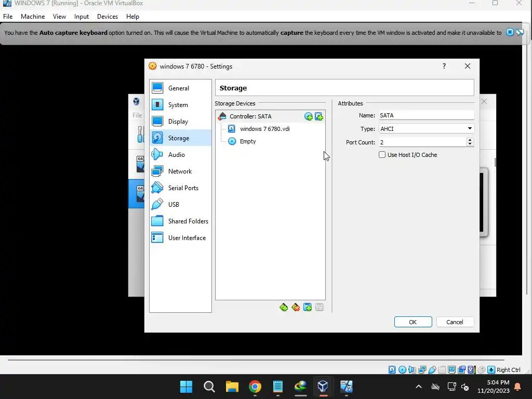Screen dimensions: 532x399
Task: Click the settings dialog help question mark
Action: pos(444,66)
